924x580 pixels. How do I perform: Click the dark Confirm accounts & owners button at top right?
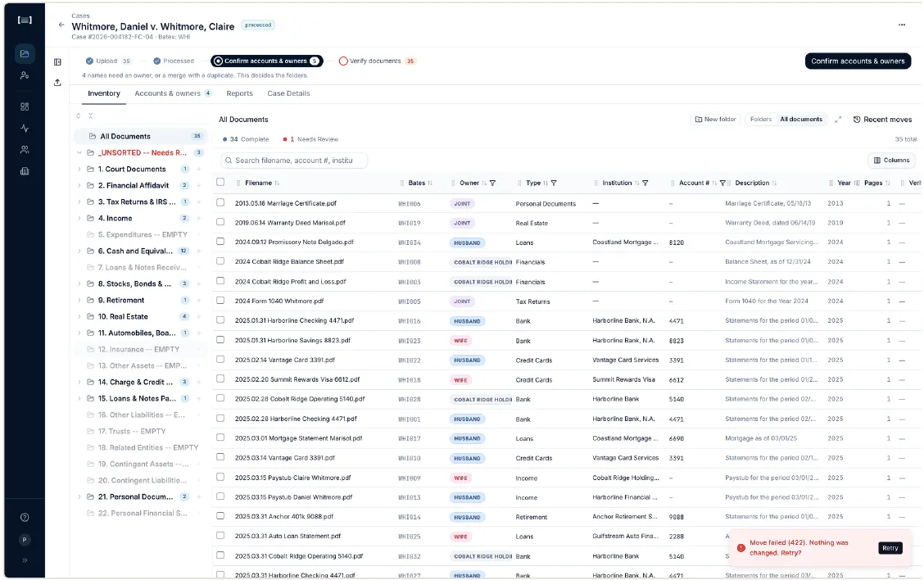(x=858, y=61)
